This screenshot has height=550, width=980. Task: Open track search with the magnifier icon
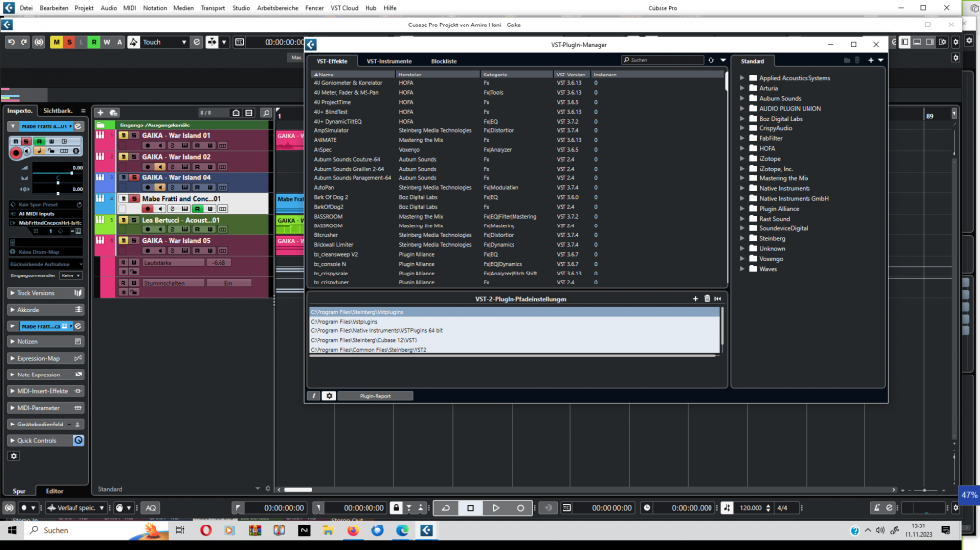pos(266,113)
